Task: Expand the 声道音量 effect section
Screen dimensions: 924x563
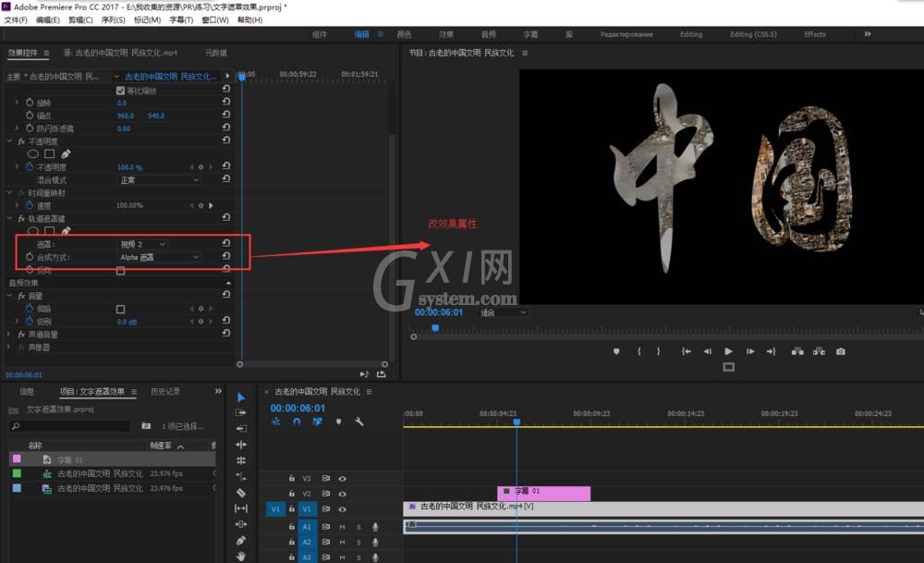Action: pos(9,335)
